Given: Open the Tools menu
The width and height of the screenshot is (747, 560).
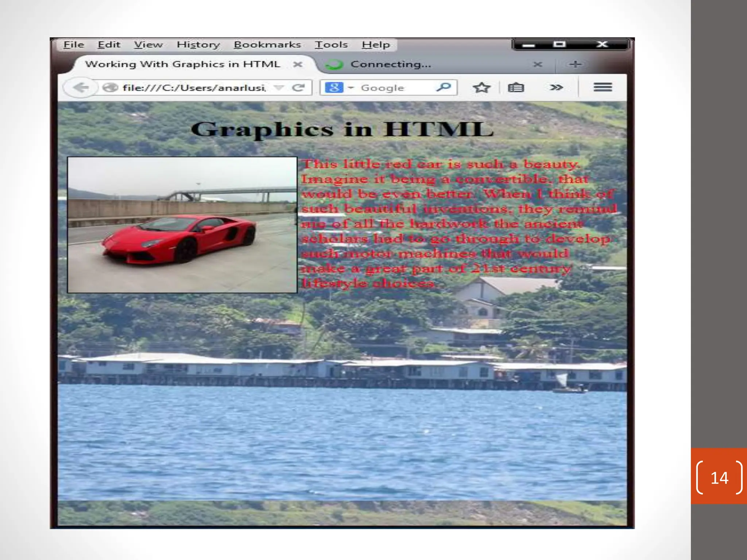Looking at the screenshot, I should [331, 45].
